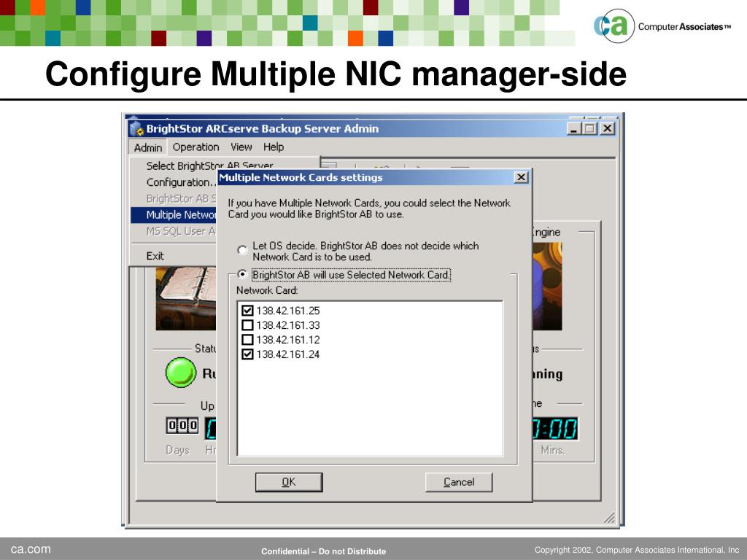Click the Computer Associates logo
The width and height of the screenshot is (747, 560).
662,26
